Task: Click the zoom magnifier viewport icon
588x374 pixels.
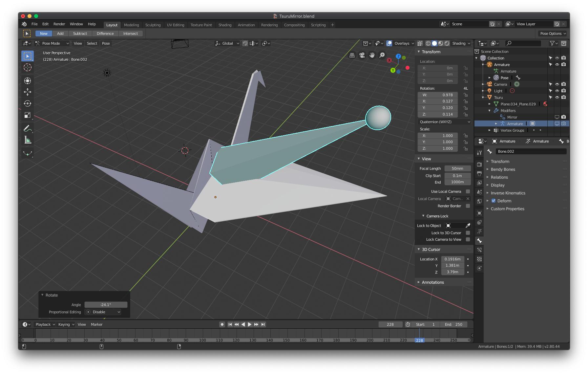Action: click(382, 55)
